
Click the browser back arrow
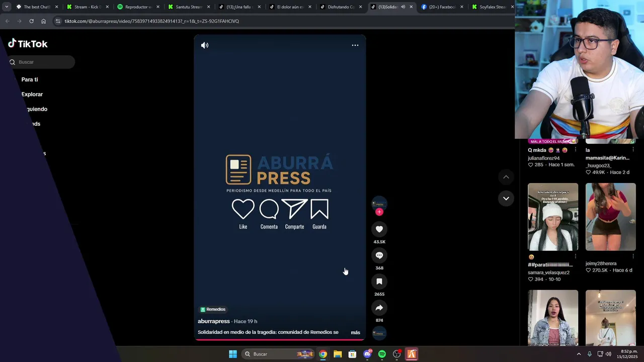coord(7,21)
